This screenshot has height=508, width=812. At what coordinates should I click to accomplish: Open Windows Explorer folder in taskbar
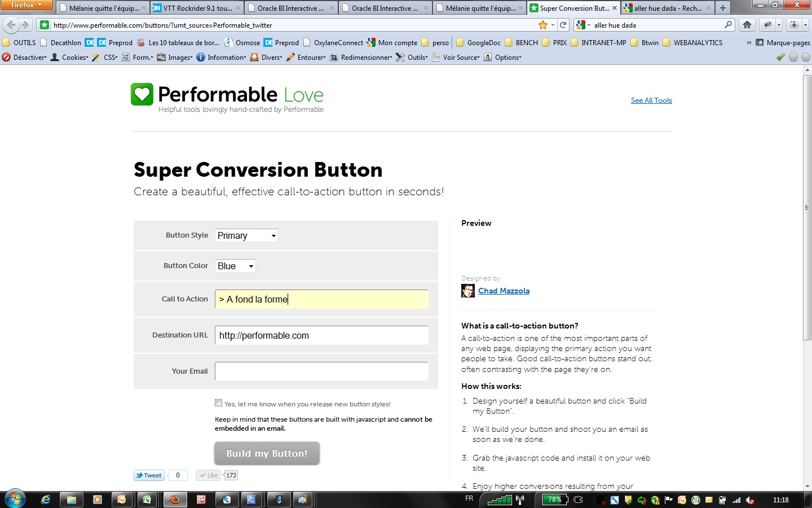(x=72, y=500)
